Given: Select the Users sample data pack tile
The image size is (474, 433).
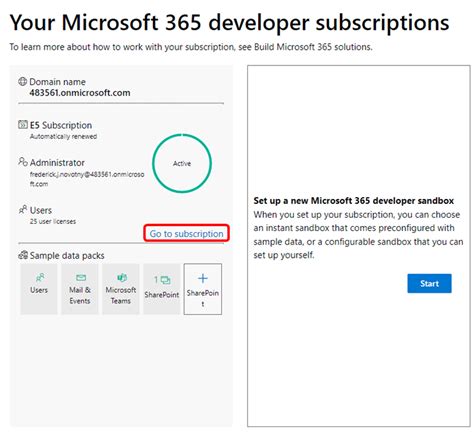Looking at the screenshot, I should (39, 289).
